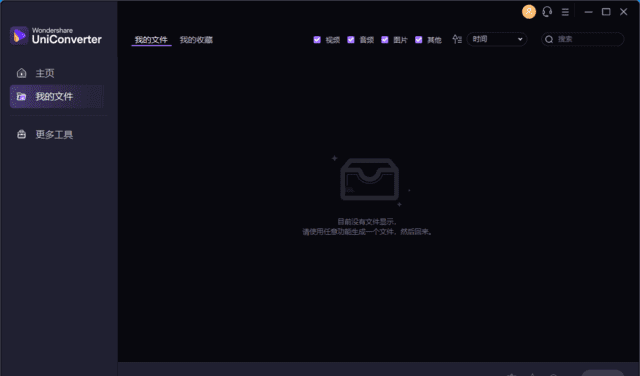Click the sort order icon
Image resolution: width=640 pixels, height=376 pixels.
[457, 39]
